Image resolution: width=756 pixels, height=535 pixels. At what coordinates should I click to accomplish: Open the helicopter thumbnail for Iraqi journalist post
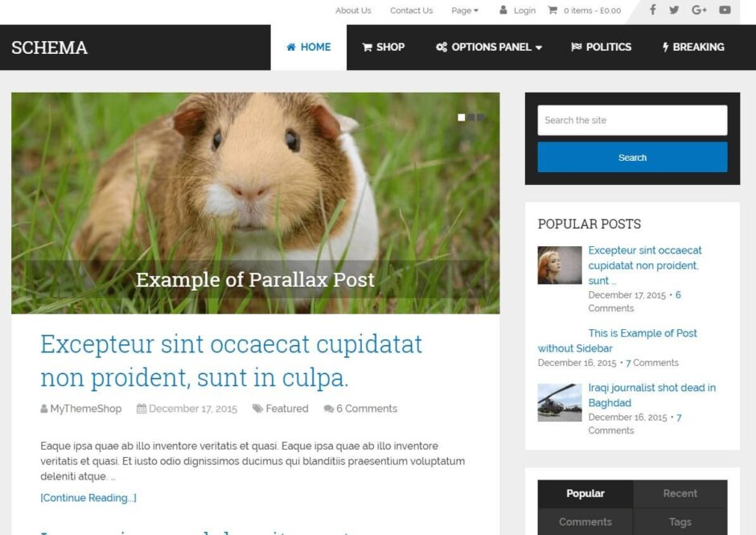pos(559,402)
